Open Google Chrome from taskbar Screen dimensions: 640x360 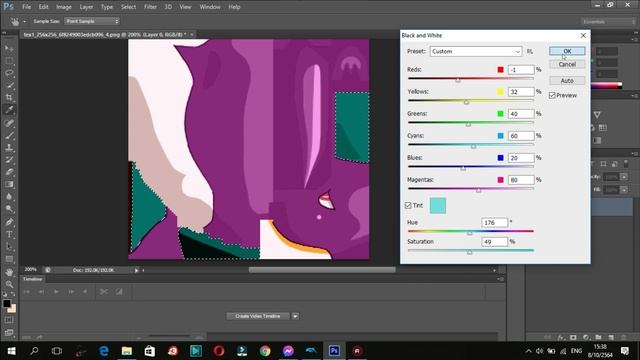coord(265,351)
